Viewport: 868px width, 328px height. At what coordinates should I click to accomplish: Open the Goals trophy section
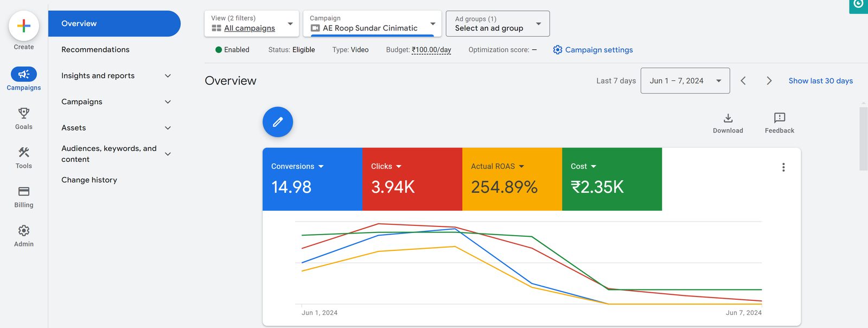tap(24, 118)
